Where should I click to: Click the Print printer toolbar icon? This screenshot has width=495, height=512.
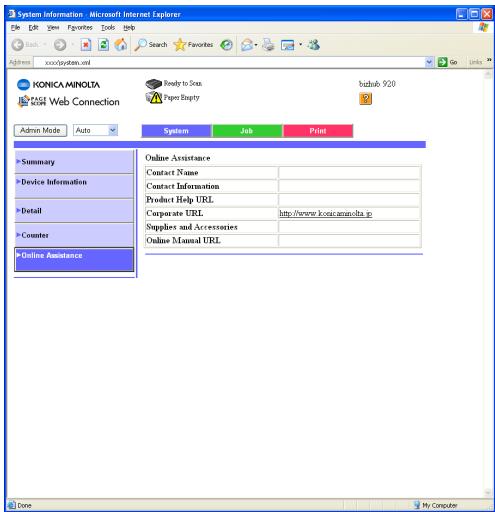point(268,45)
